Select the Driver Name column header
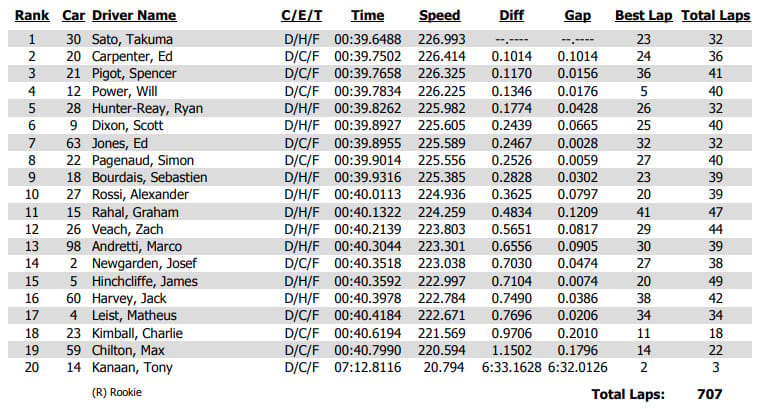The image size is (760, 409). pos(134,16)
